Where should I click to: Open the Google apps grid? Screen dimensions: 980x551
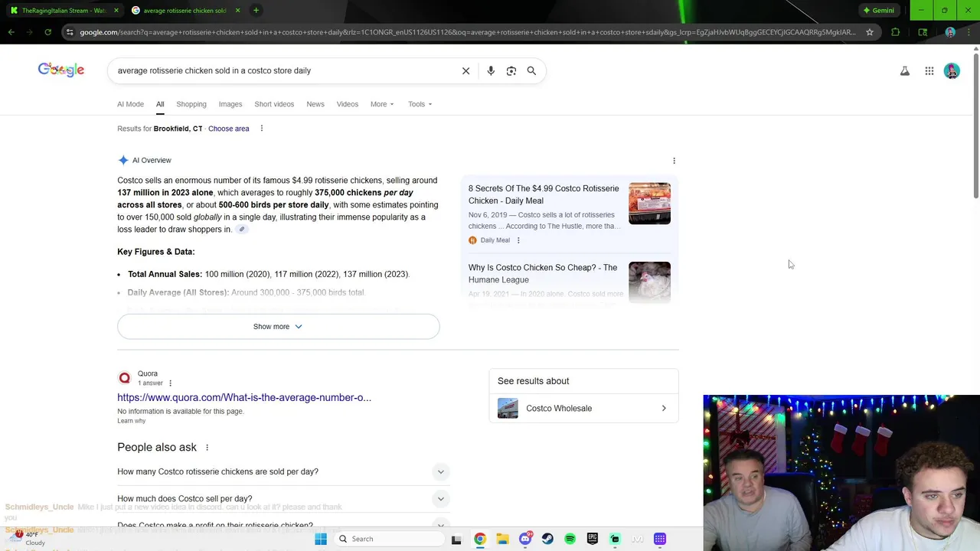point(929,71)
